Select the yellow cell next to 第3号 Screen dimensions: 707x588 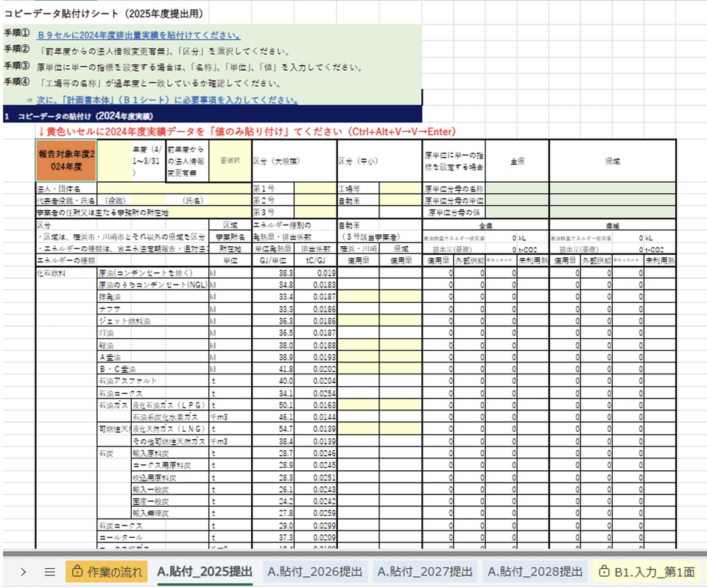pos(314,211)
